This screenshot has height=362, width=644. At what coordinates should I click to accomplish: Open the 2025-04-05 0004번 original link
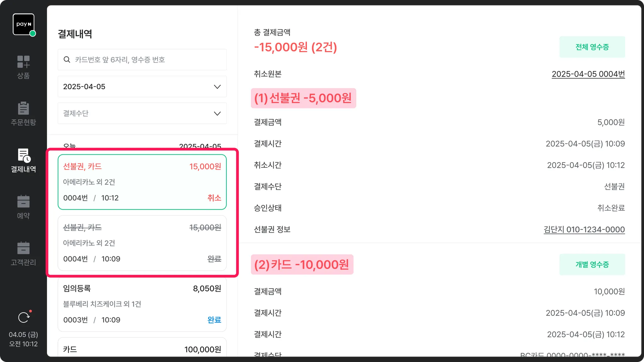coord(588,74)
